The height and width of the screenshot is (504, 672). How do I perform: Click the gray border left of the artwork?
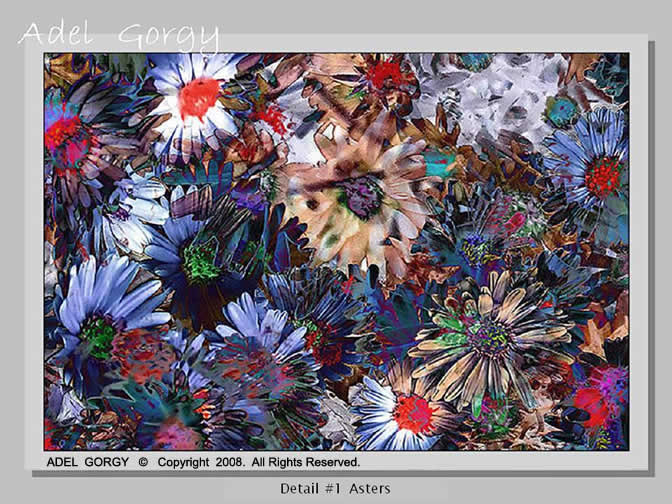coord(33,250)
